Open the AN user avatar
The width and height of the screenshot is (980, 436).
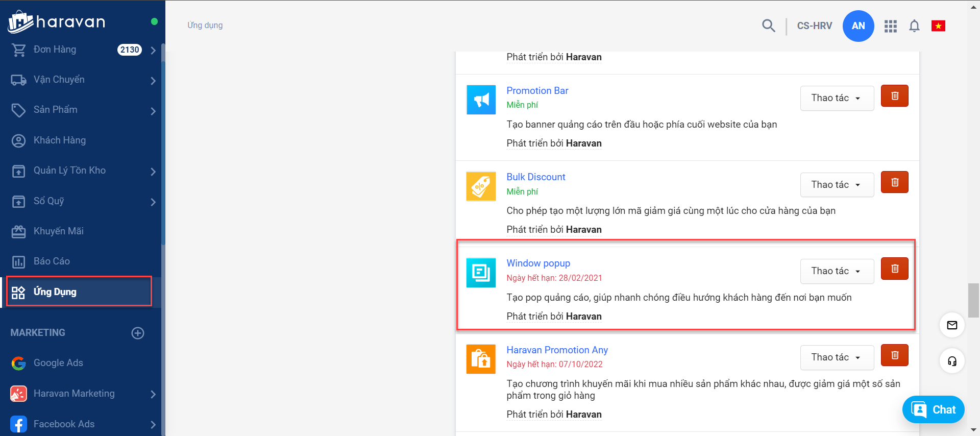[x=858, y=26]
